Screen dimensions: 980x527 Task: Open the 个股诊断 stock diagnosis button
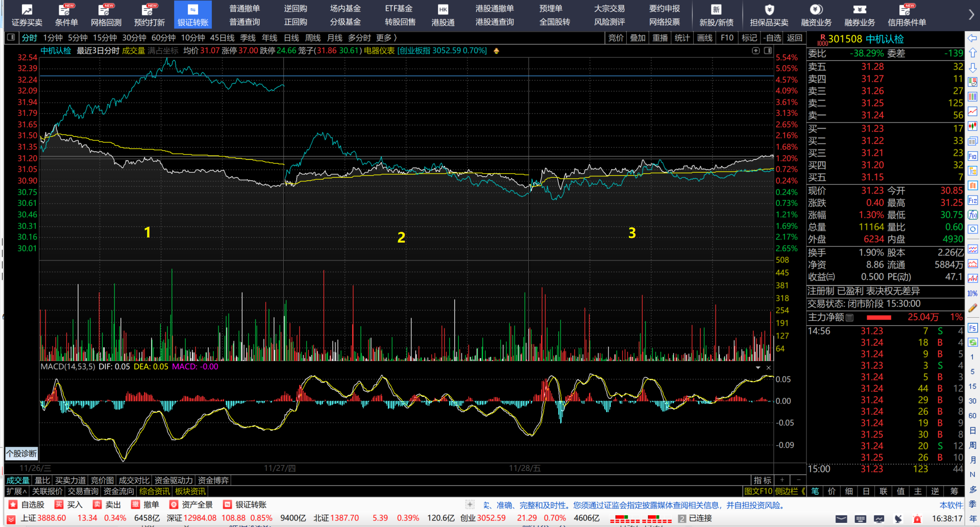[x=21, y=453]
